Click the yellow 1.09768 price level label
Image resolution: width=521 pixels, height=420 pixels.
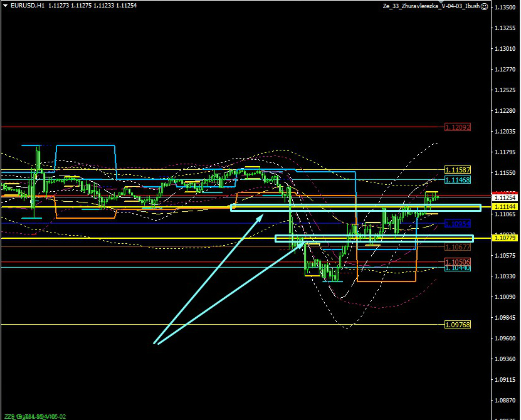tap(457, 325)
